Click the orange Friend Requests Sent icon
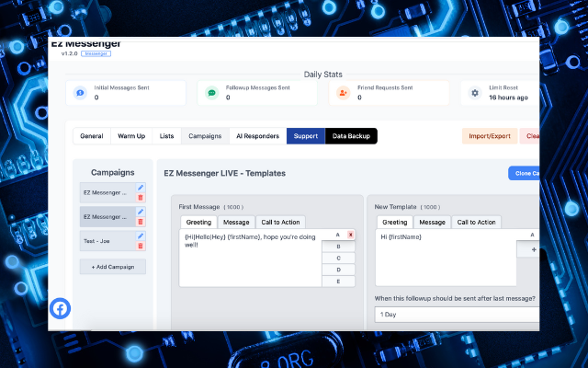This screenshot has width=588, height=368. click(x=343, y=93)
